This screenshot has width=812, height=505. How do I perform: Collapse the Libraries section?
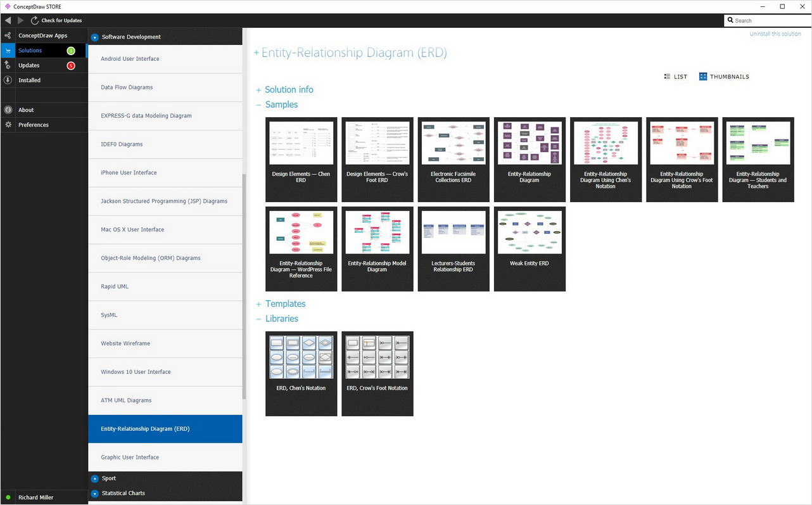277,319
